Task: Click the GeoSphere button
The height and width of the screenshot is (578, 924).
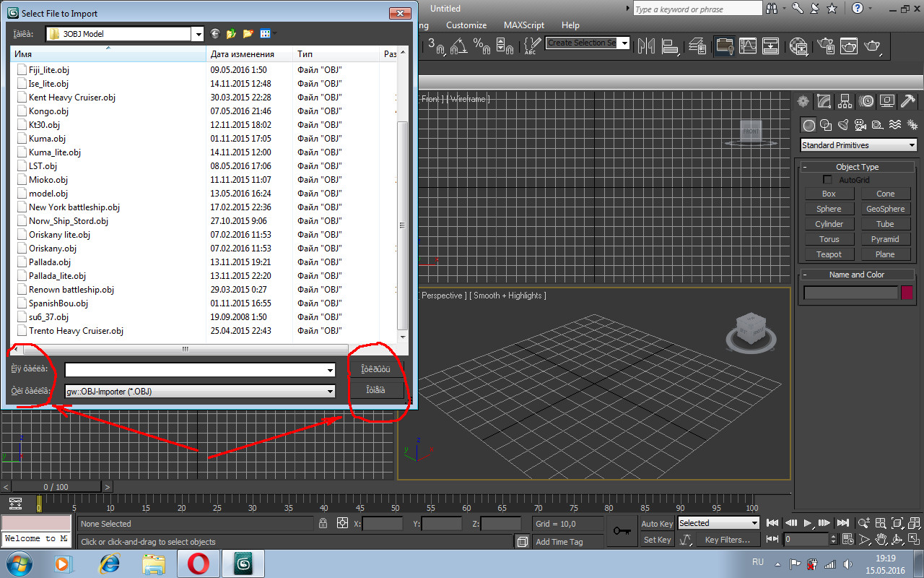Action: (x=885, y=209)
